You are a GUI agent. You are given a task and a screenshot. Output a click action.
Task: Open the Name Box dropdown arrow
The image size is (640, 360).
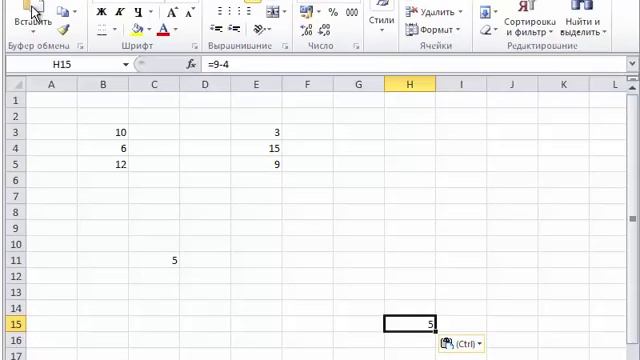click(126, 64)
